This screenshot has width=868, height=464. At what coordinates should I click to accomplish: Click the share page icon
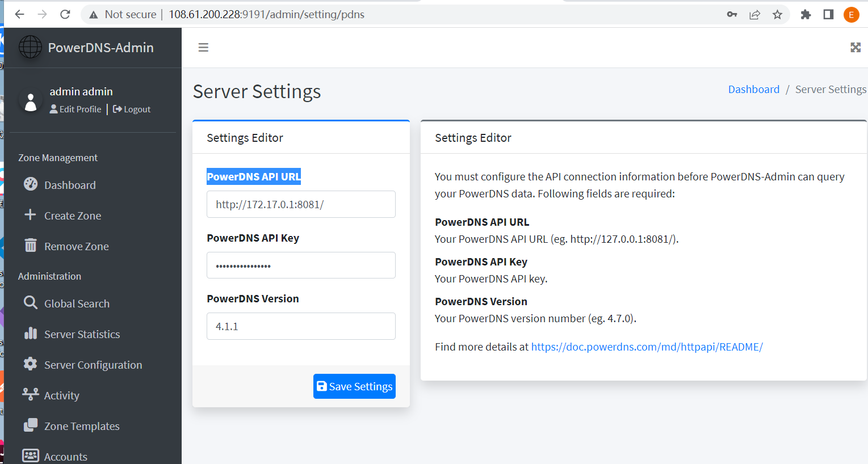754,15
